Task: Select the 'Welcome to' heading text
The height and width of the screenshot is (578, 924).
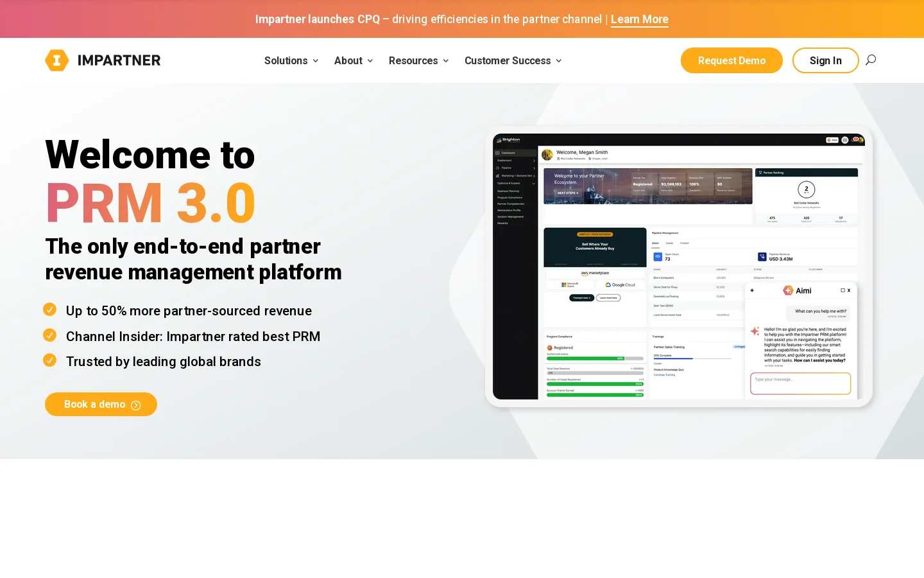Action: click(150, 155)
